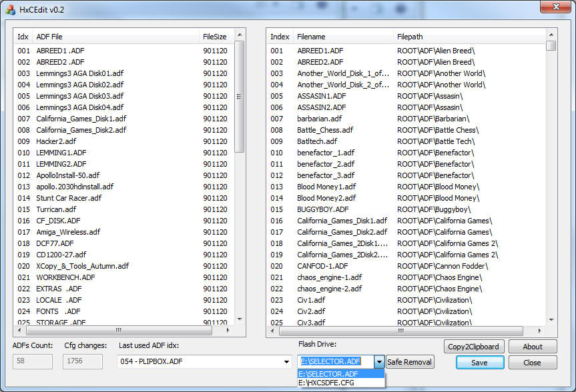Click the right list's horizontal scroll left arrow
576x392 pixels.
pyautogui.click(x=272, y=331)
